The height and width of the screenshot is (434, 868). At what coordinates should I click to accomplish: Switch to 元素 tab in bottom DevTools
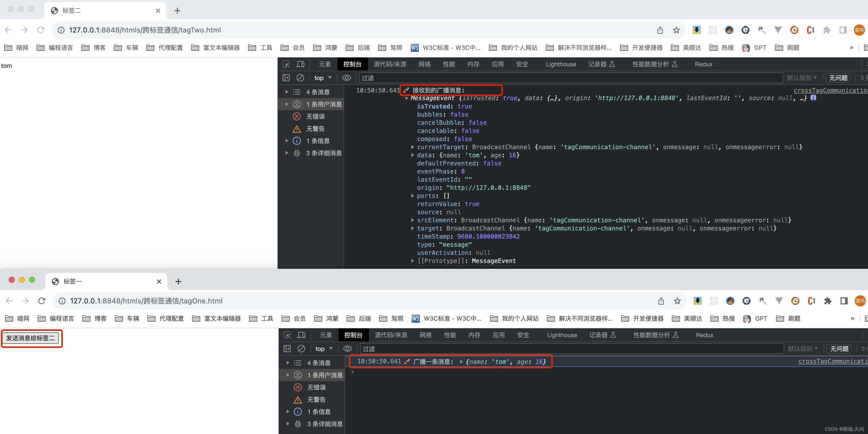pyautogui.click(x=325, y=335)
